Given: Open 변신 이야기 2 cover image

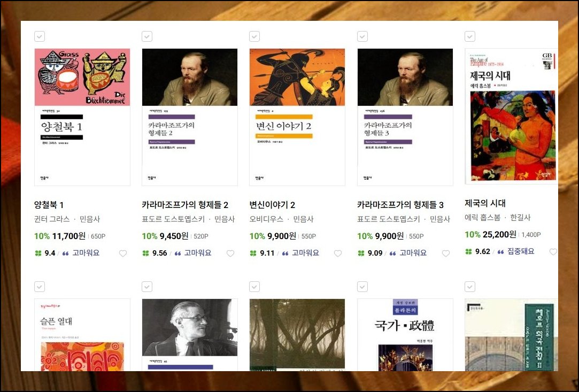Looking at the screenshot, I should coord(297,117).
